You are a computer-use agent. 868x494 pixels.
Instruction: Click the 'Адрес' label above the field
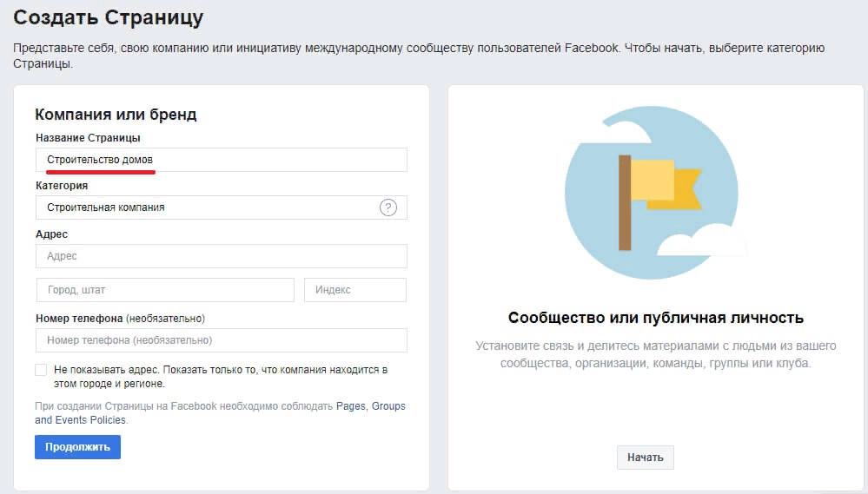[x=51, y=234]
